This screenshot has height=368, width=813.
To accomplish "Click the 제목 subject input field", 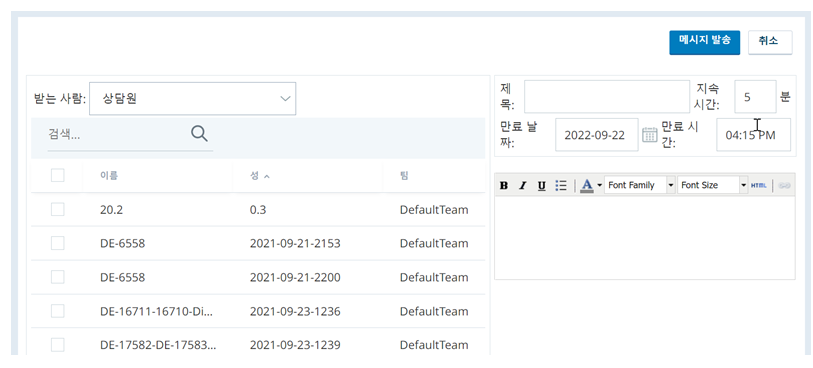I will 607,96.
